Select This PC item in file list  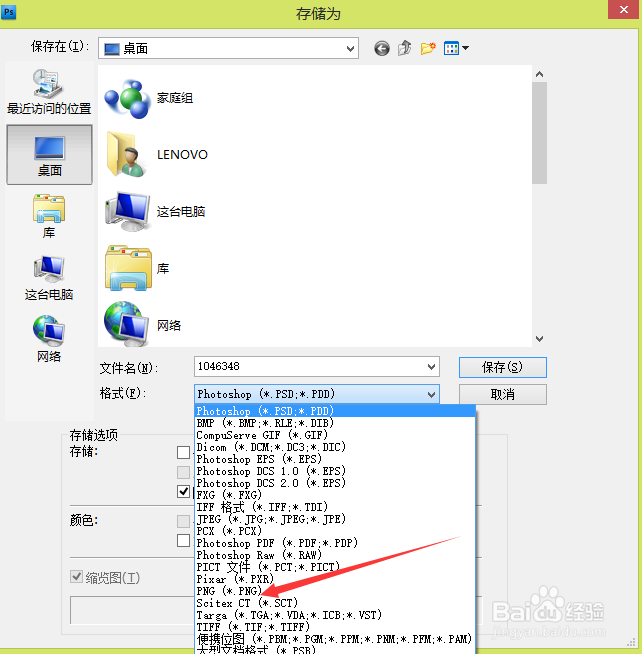click(x=155, y=211)
